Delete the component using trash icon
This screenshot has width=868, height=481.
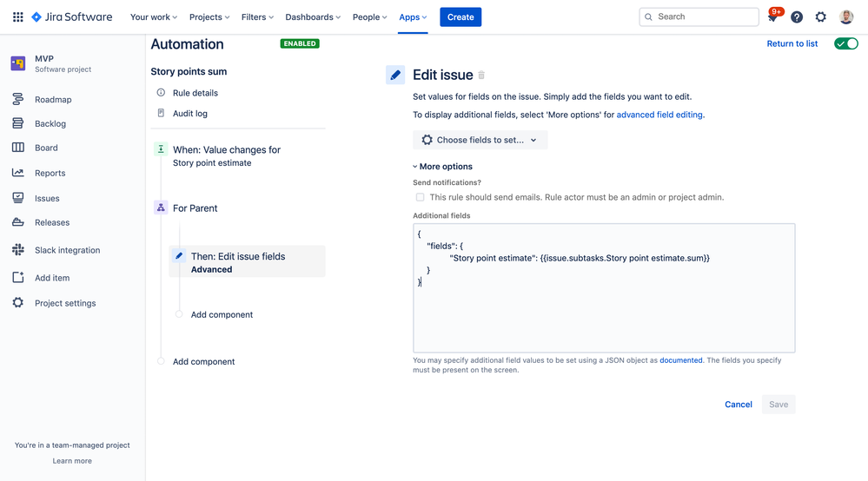coord(481,76)
